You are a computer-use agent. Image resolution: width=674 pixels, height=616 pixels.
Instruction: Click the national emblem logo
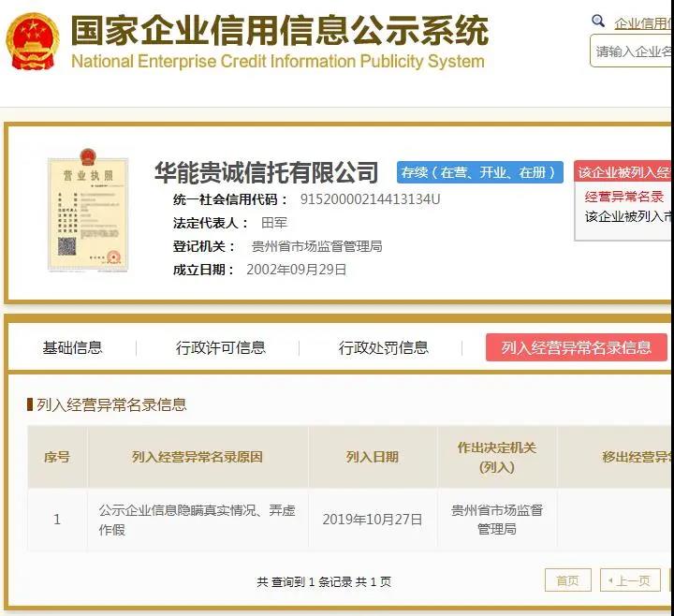(x=33, y=39)
